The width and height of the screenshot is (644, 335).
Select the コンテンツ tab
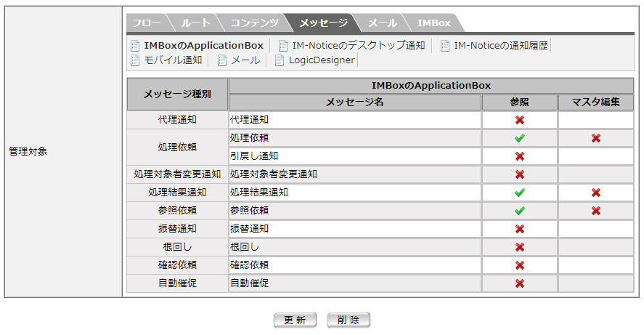click(x=254, y=23)
